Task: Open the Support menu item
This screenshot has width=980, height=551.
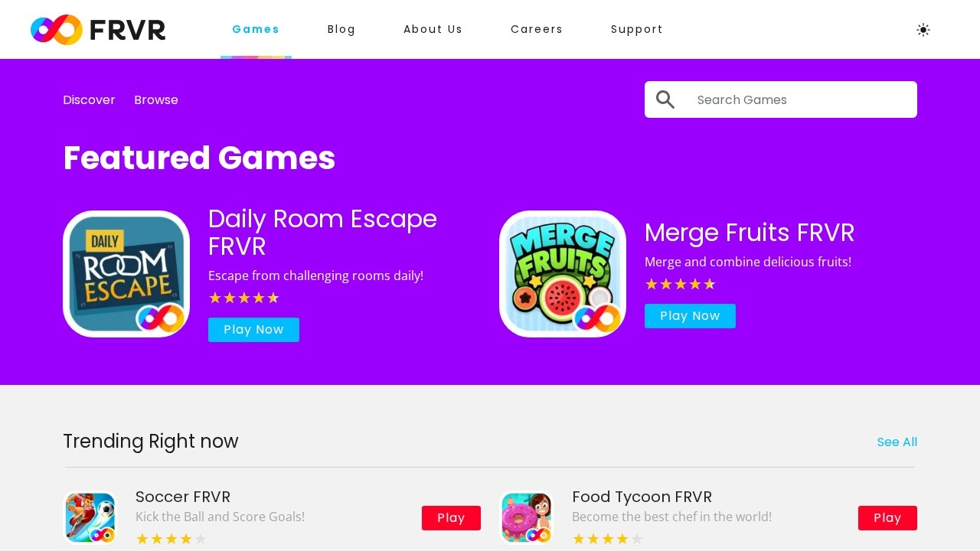Action: pyautogui.click(x=637, y=29)
